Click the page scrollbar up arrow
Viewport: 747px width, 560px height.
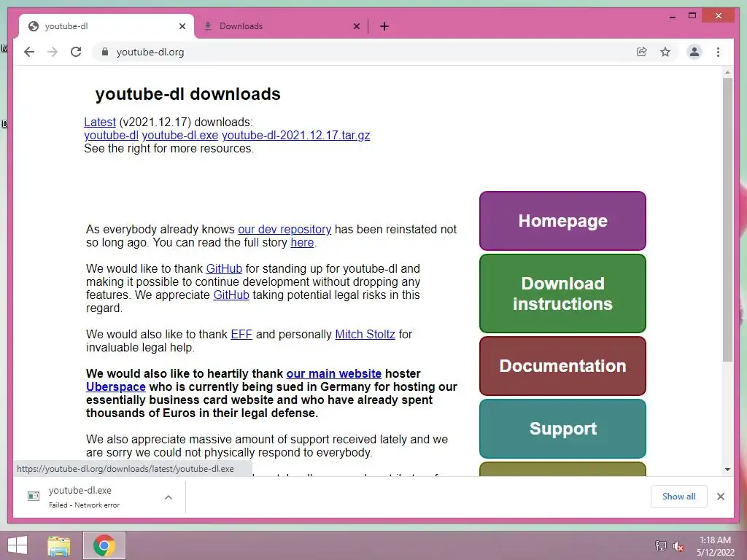point(727,72)
